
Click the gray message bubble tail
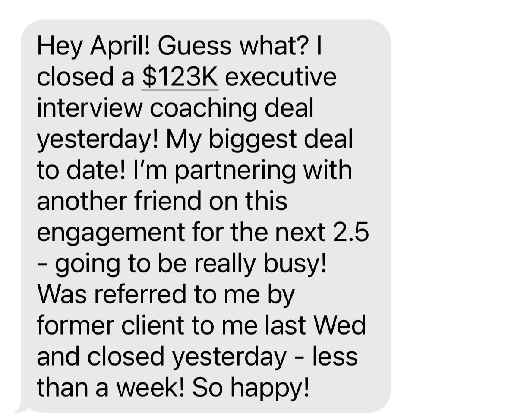click(20, 407)
